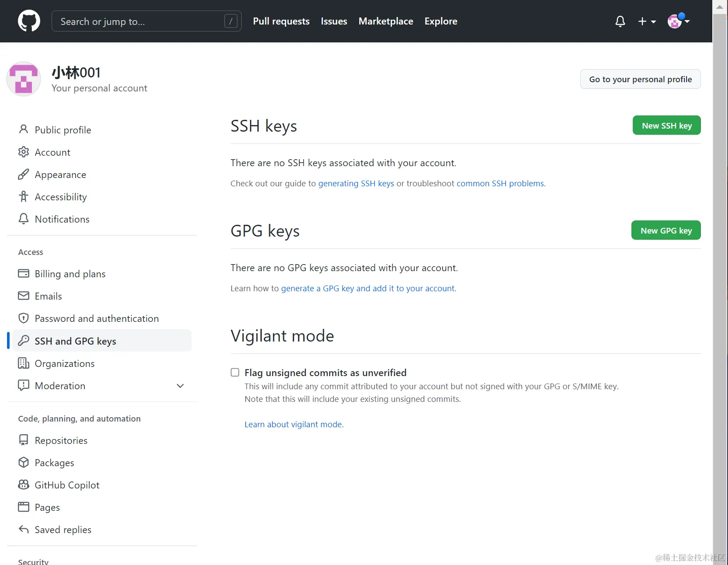Click the Billing credit card icon
This screenshot has width=728, height=565.
[x=24, y=273]
